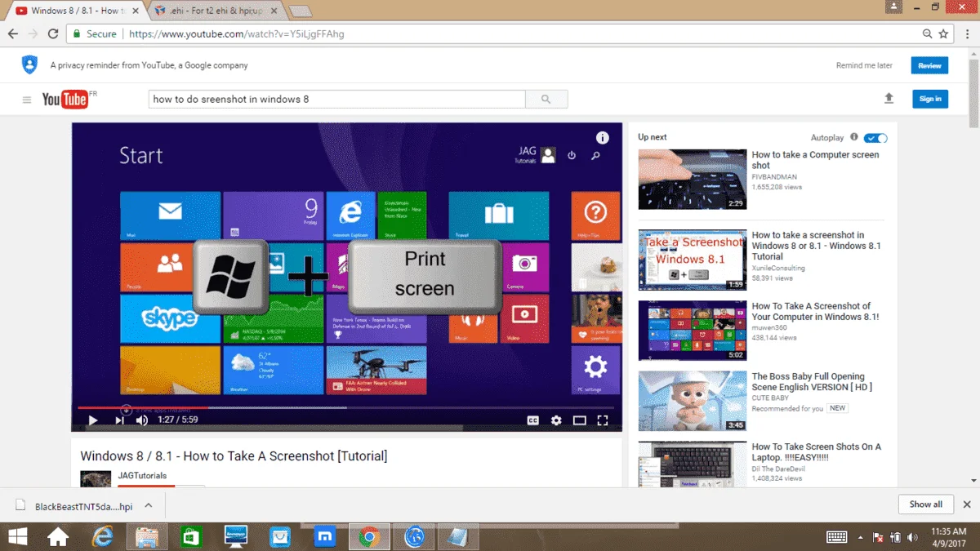Image resolution: width=980 pixels, height=551 pixels.
Task: Open 'How to take a screenshot in Windows 8 or 8.1' title
Action: pyautogui.click(x=816, y=246)
